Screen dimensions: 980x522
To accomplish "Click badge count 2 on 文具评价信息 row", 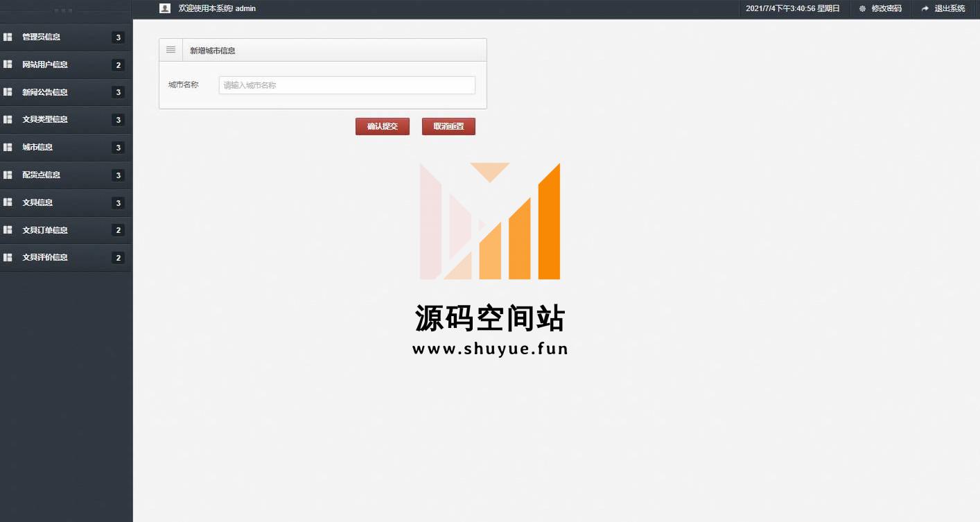I will point(119,258).
